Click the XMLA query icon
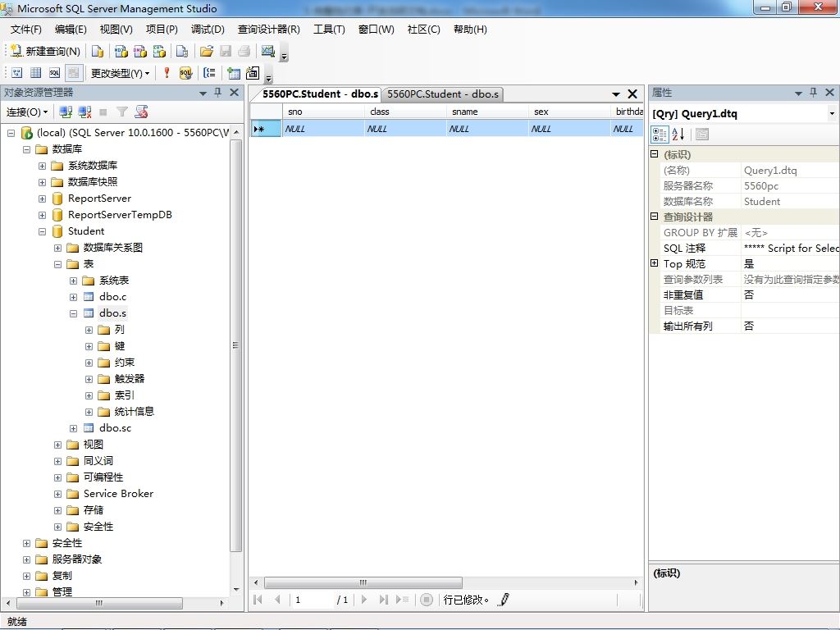Screen dimensions: 840x630 [x=159, y=51]
